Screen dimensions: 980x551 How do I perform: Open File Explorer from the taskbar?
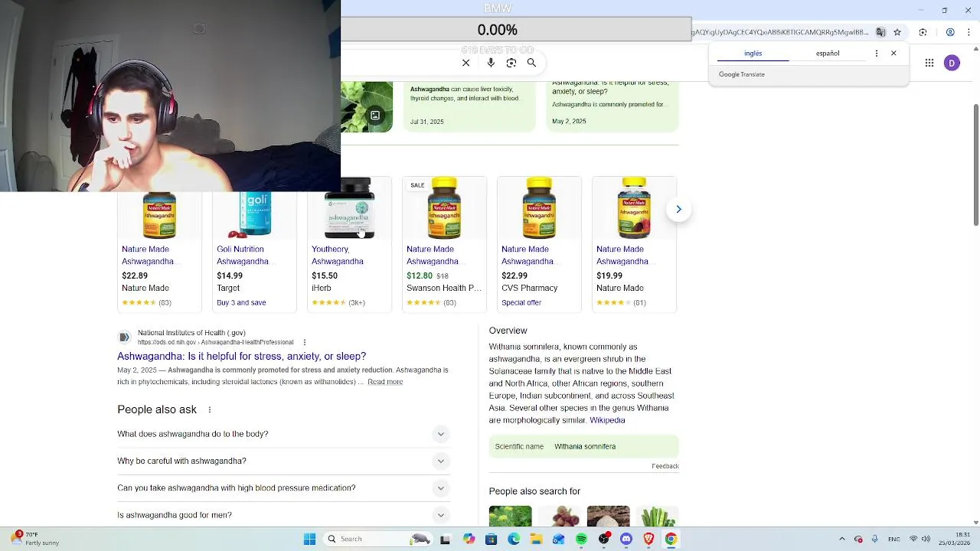click(x=536, y=539)
